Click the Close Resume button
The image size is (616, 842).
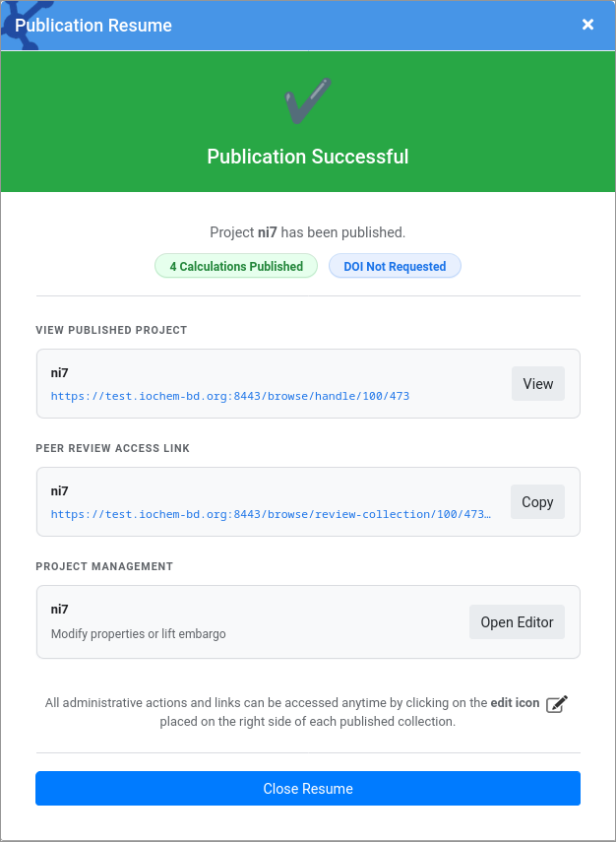[307, 788]
